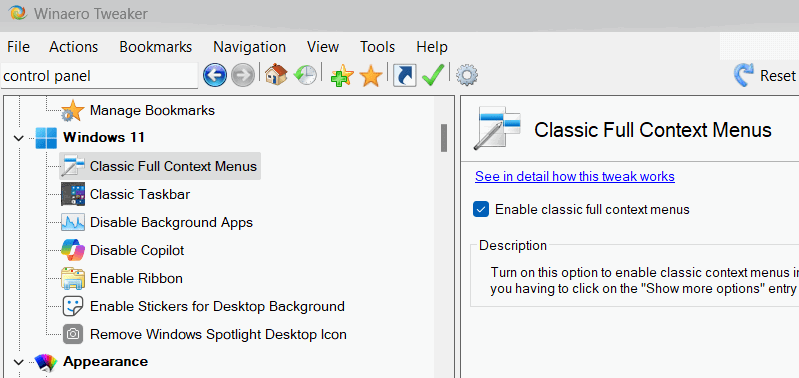Click the Classic Taskbar icon

[72, 194]
